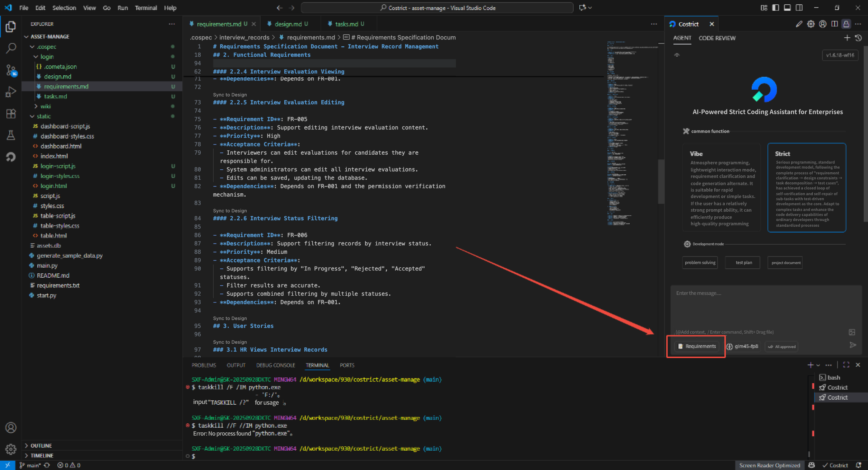Open the Search view in activity bar
The image size is (868, 470).
(11, 48)
